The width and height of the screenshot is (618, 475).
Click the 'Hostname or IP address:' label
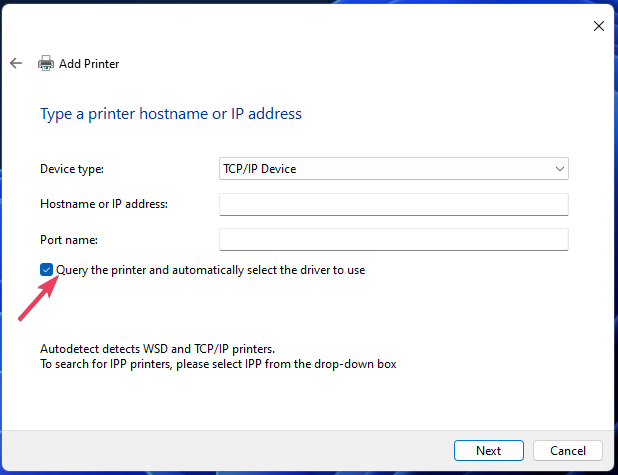104,204
